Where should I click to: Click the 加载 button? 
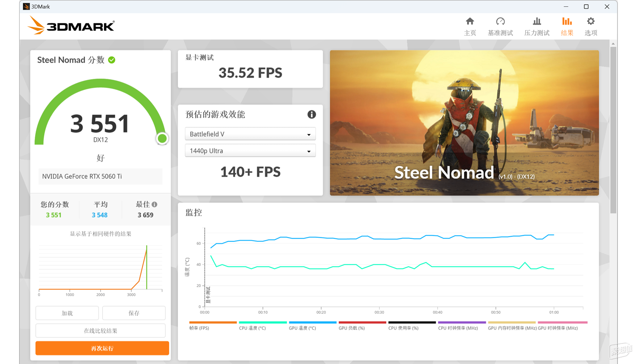point(67,313)
